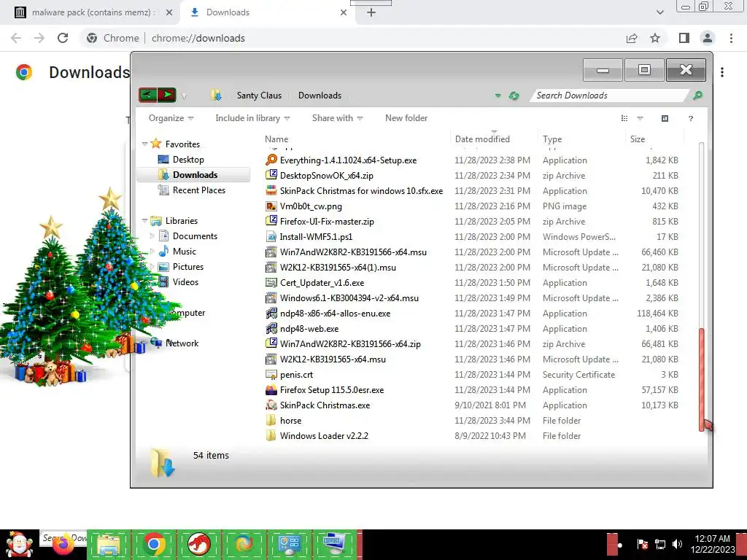747x560 pixels.
Task: Open address bar history dropdown arrow
Action: 498,96
